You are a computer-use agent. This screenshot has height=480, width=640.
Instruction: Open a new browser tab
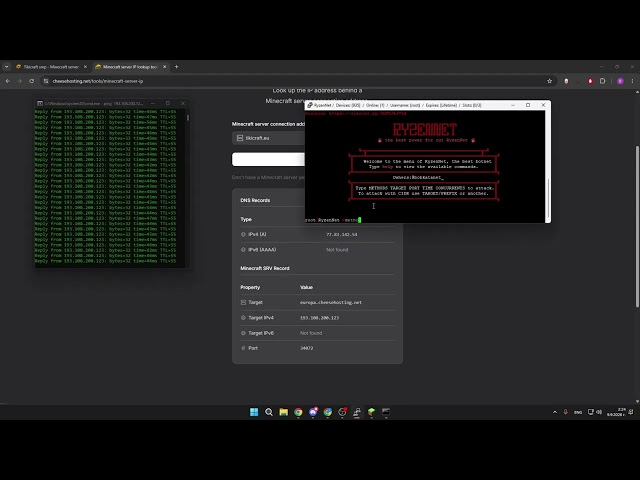click(x=176, y=67)
